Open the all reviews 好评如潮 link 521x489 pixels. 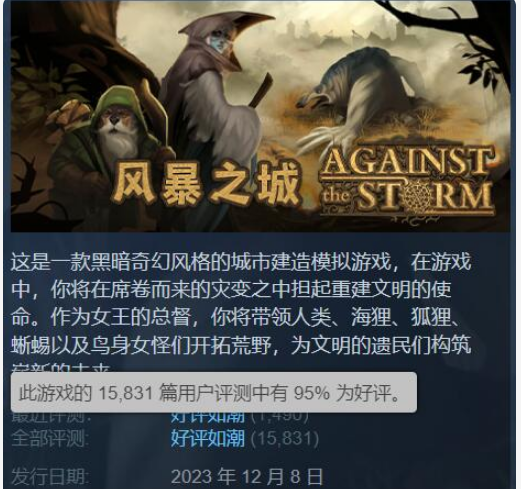coord(208,438)
